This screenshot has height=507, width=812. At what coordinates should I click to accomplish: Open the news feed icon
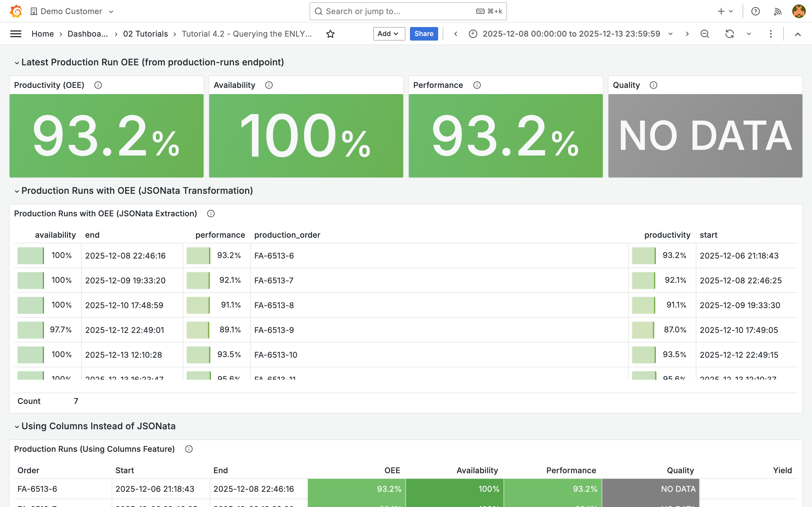click(777, 11)
